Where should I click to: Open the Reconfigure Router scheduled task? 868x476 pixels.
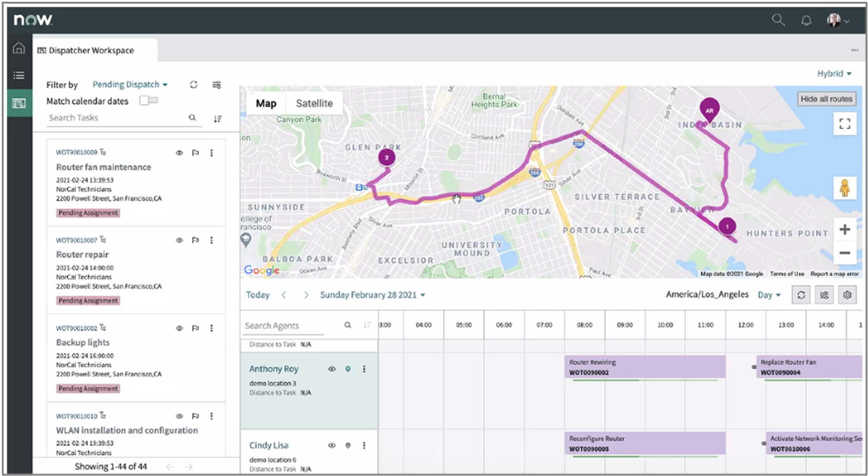pyautogui.click(x=645, y=443)
